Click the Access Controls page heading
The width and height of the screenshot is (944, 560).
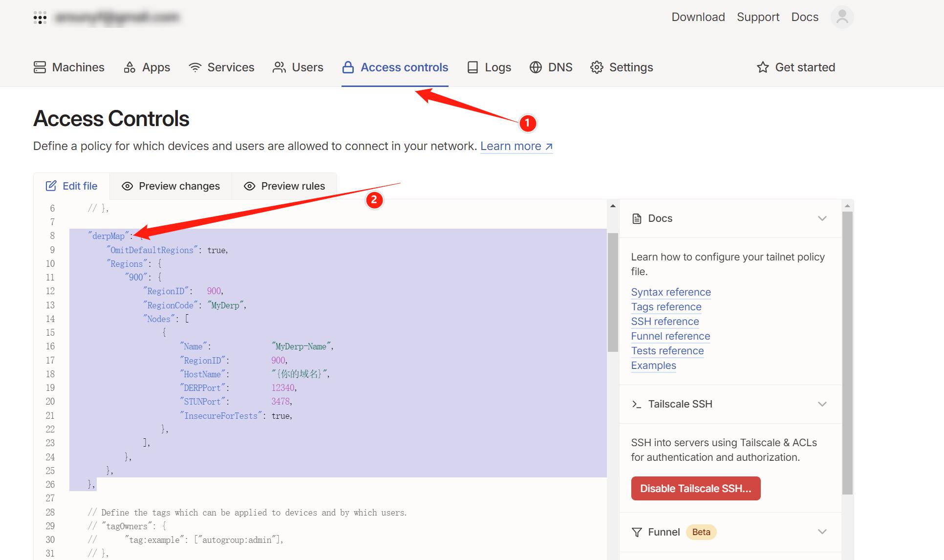[x=111, y=119]
